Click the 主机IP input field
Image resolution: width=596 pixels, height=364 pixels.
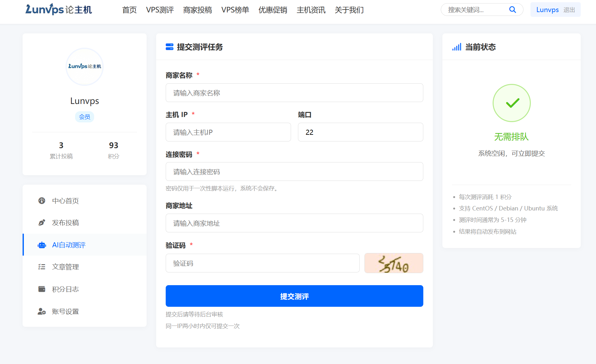[228, 132]
